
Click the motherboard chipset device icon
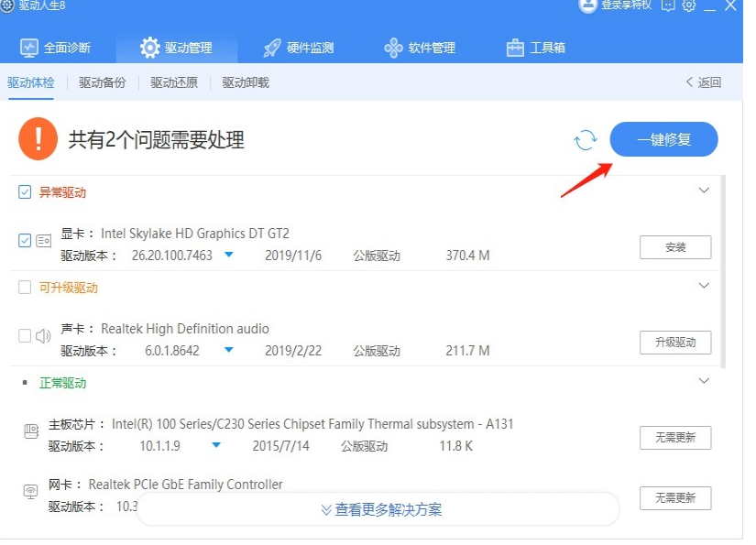(x=30, y=431)
